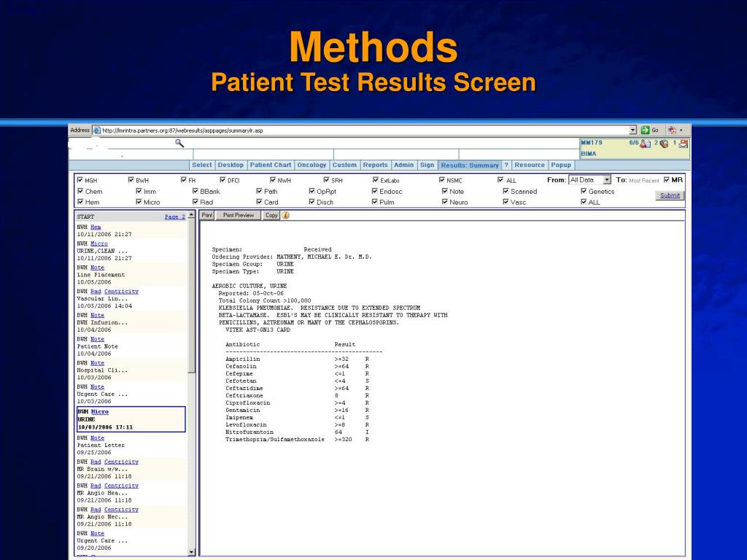This screenshot has width=747, height=560.
Task: Click the green Go arrow icon
Action: (645, 130)
